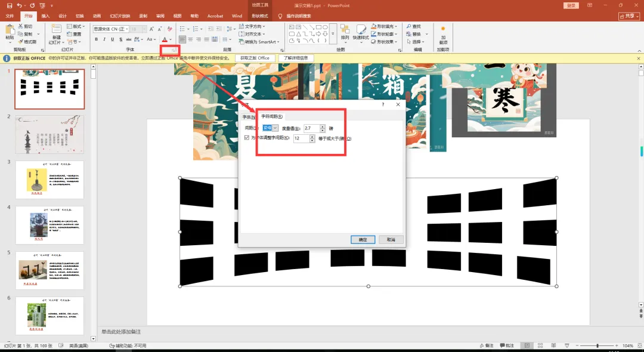Open Shape Fill (形状填充) dropdown
The height and width of the screenshot is (352, 644).
[x=384, y=26]
